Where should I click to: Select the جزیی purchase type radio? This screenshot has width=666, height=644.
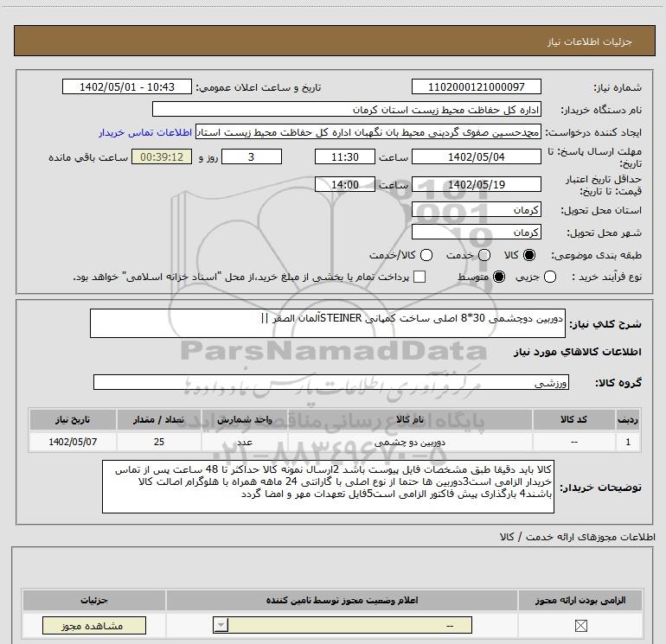550,277
